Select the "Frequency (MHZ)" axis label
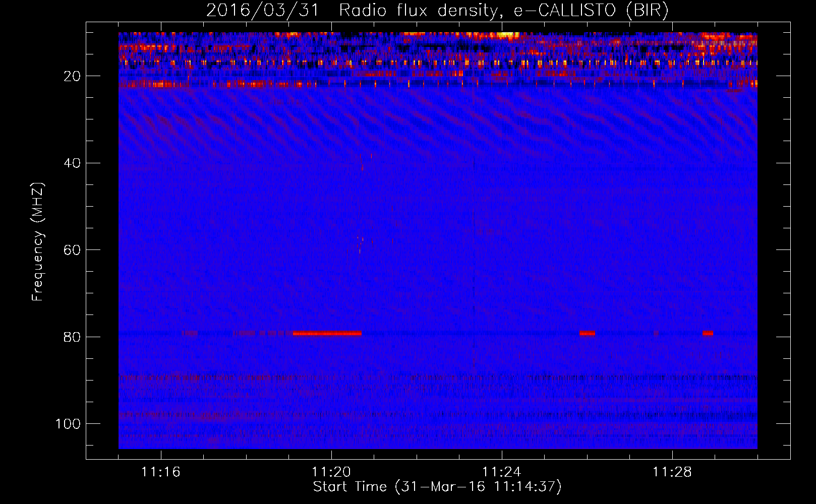The height and width of the screenshot is (504, 816). coord(38,241)
